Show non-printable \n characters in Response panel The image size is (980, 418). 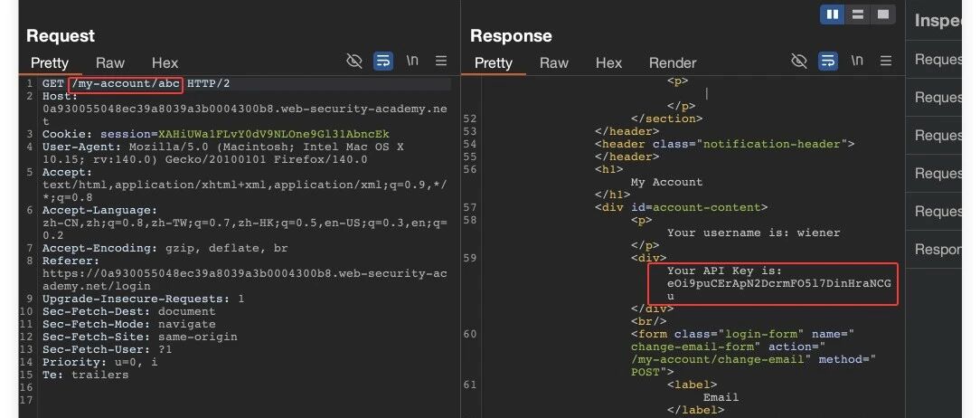(x=857, y=61)
